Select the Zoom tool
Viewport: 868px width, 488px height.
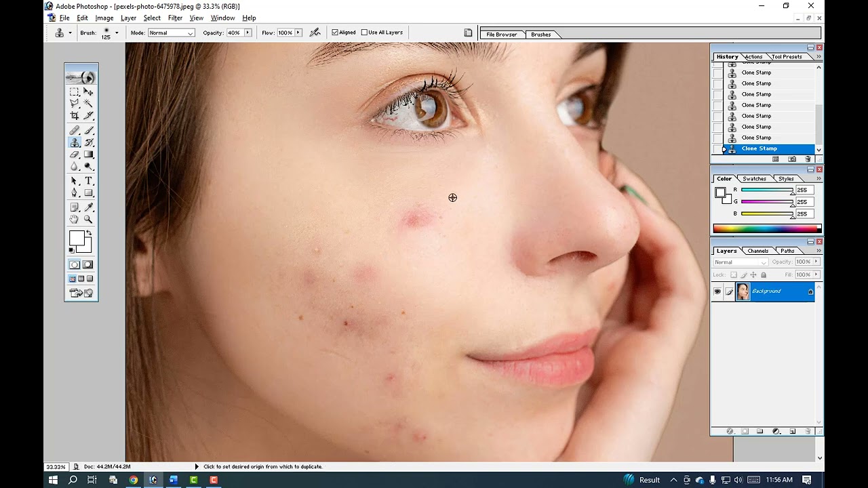88,220
